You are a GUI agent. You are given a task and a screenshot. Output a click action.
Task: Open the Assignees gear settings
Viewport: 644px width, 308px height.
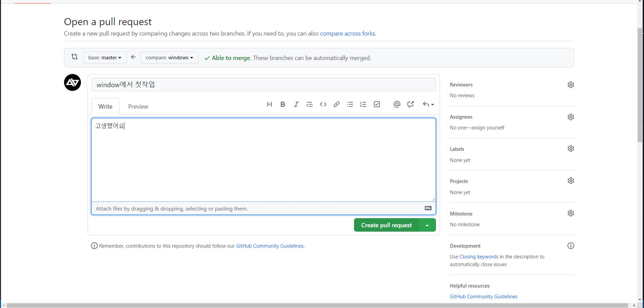pyautogui.click(x=571, y=117)
